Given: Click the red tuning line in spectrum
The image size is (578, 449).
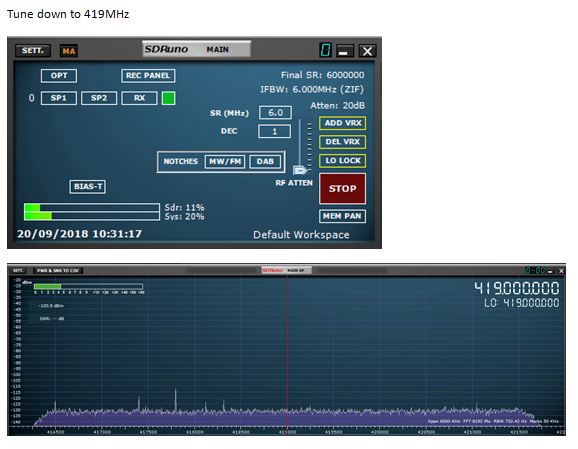Looking at the screenshot, I should pyautogui.click(x=287, y=350).
